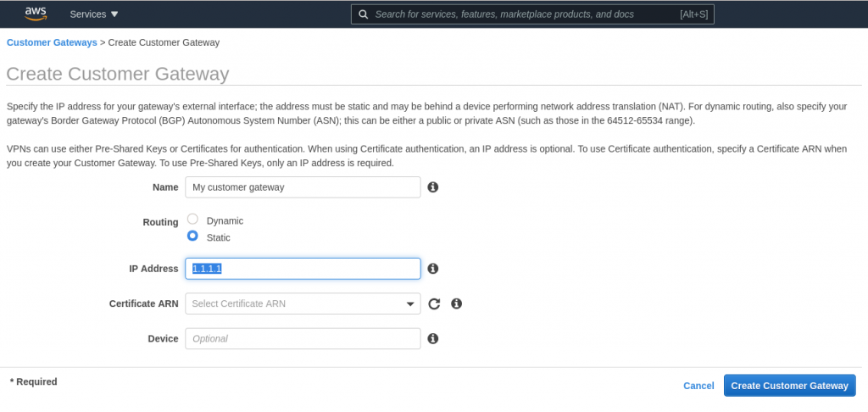Click the AWS logo
This screenshot has width=868, height=412.
click(35, 13)
